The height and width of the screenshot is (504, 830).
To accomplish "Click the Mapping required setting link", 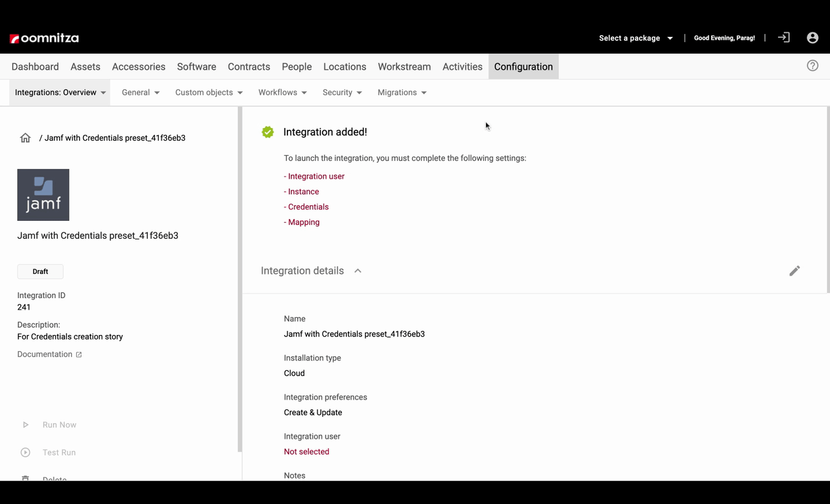I will [x=303, y=222].
